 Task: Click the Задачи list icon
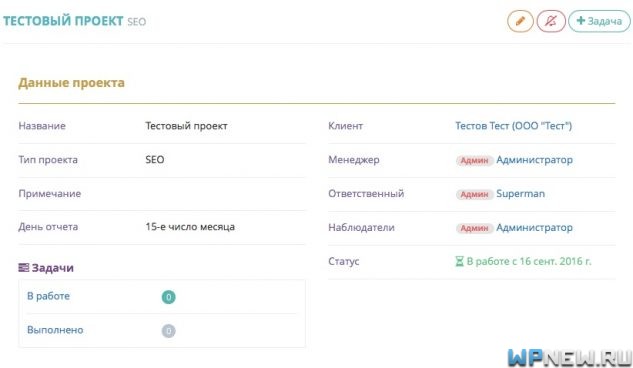pyautogui.click(x=24, y=268)
